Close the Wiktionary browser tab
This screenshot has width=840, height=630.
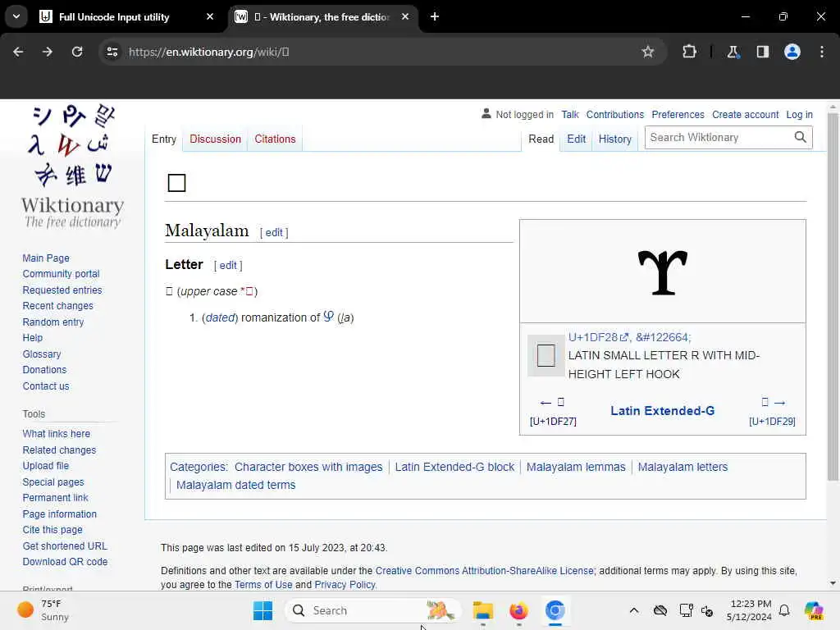[405, 16]
